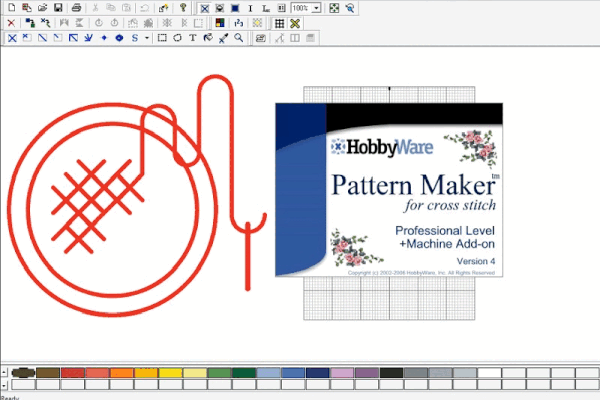Select the special stitch S tool

pos(135,38)
